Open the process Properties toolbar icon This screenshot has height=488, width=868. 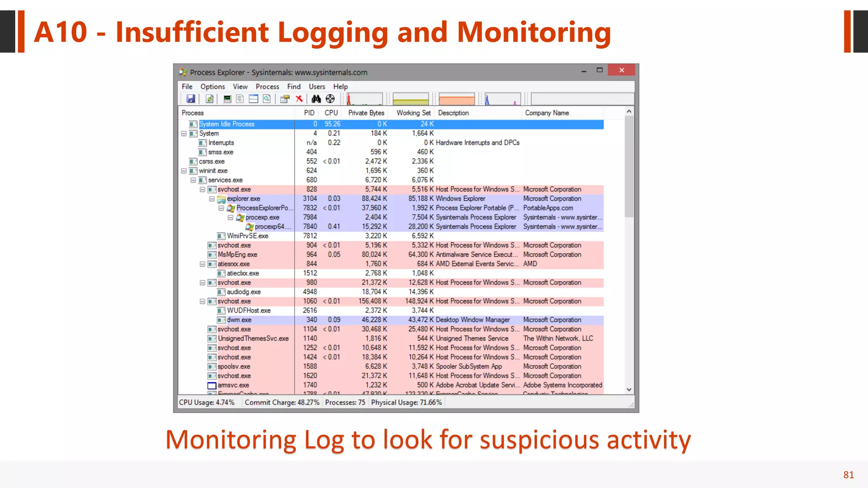coord(285,99)
